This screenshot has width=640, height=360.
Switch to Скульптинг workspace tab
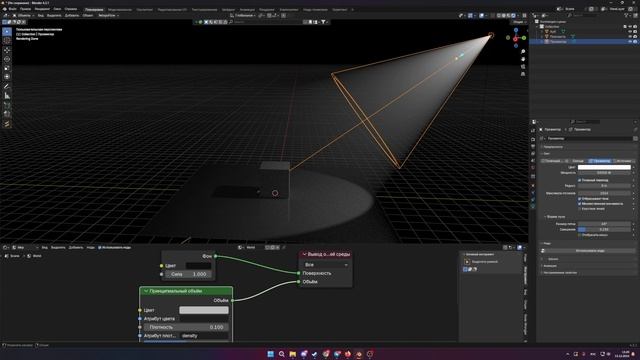(145, 9)
